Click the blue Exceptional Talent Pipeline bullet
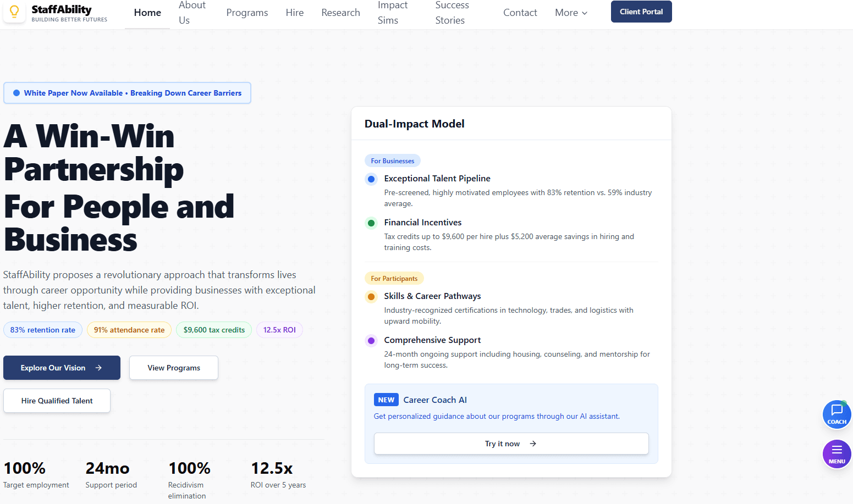The height and width of the screenshot is (504, 853). pyautogui.click(x=371, y=179)
